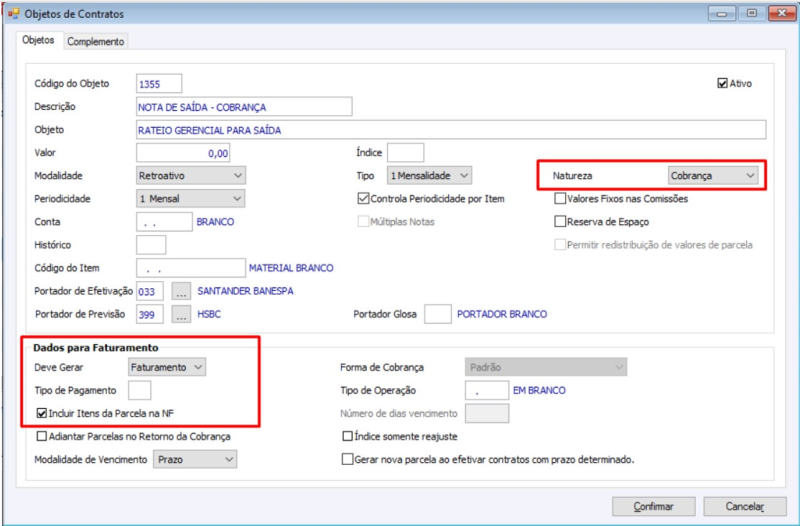
Task: Click the EM BRANCO operation label
Action: (x=539, y=390)
